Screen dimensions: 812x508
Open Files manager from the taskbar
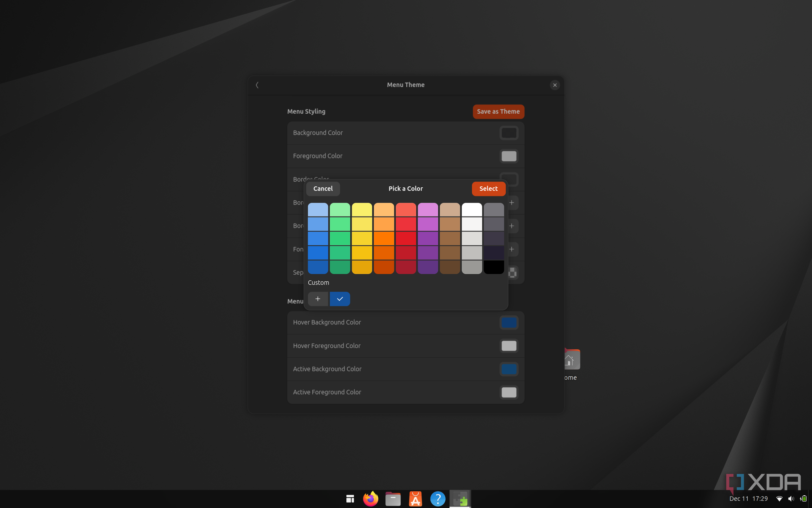click(x=393, y=499)
